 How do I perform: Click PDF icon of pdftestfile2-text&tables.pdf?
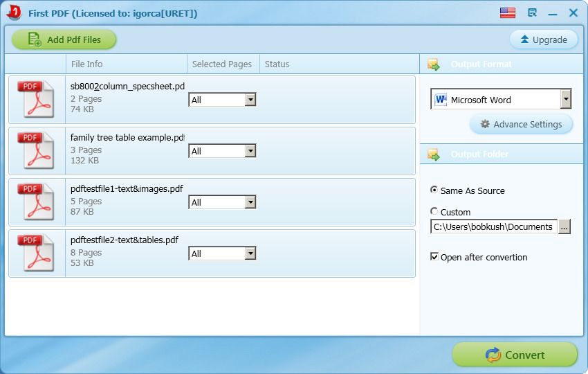click(35, 253)
